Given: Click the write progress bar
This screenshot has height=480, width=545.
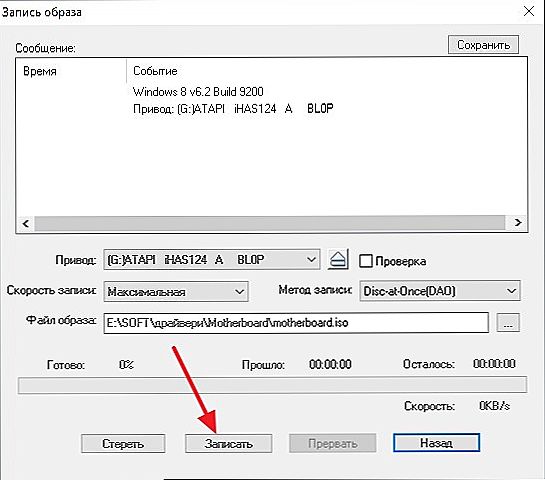Looking at the screenshot, I should [x=272, y=385].
